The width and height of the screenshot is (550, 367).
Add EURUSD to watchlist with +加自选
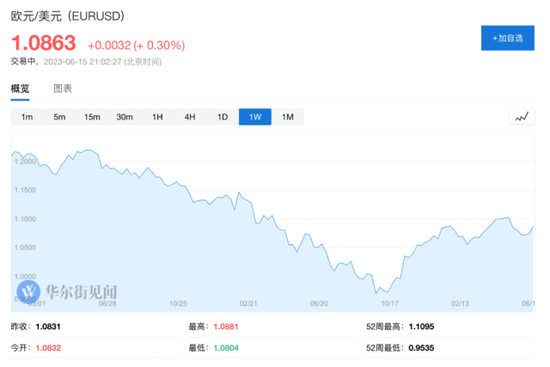click(508, 38)
